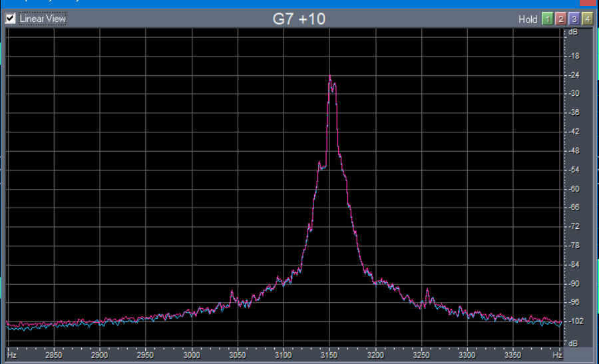Click the Hold label text
599x364 pixels.
[528, 19]
